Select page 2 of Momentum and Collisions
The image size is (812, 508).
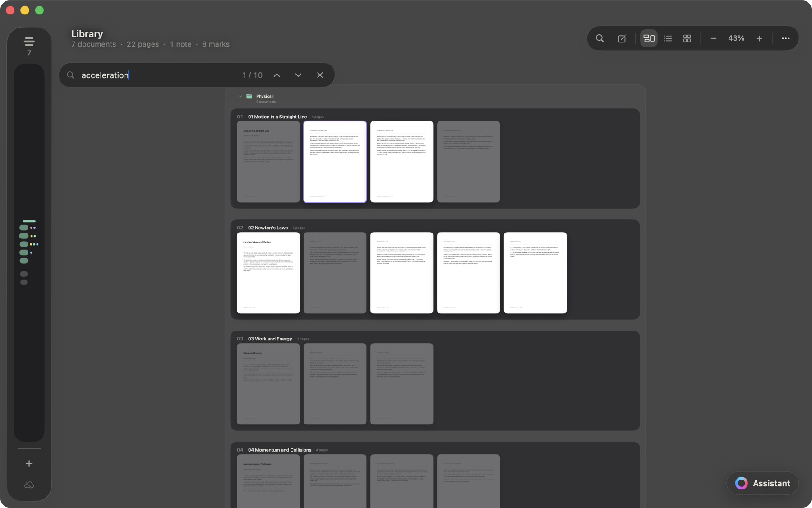point(335,481)
